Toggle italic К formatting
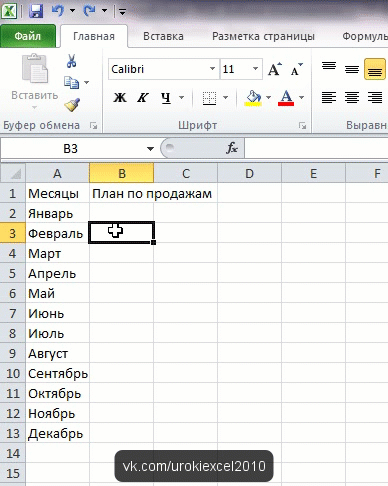Image resolution: width=388 pixels, height=486 pixels. pyautogui.click(x=143, y=98)
